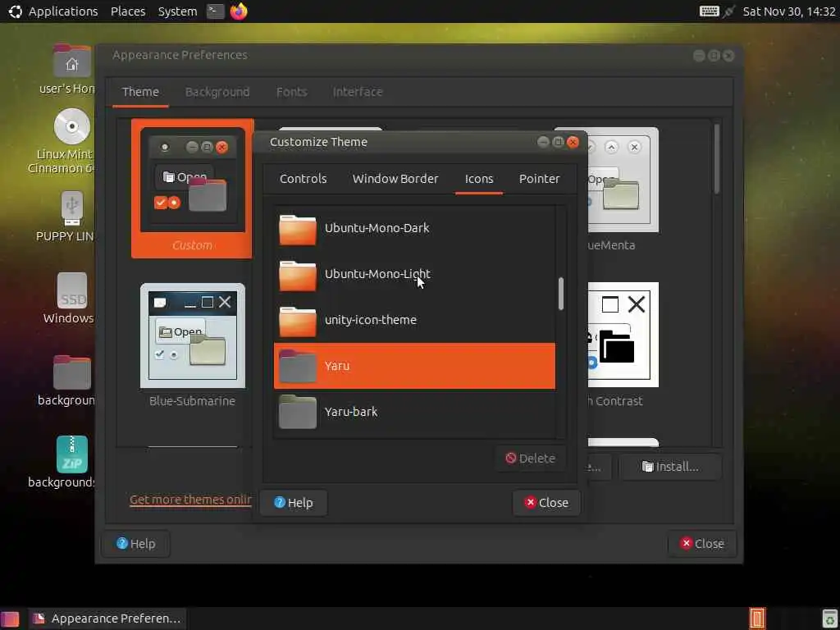
Task: Open the Applications menu
Action: [62, 11]
